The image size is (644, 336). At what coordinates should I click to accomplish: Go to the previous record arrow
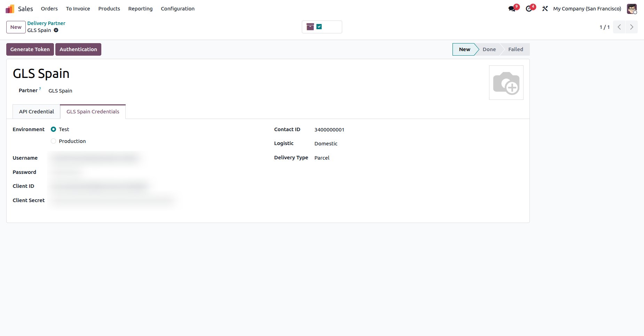(x=619, y=27)
